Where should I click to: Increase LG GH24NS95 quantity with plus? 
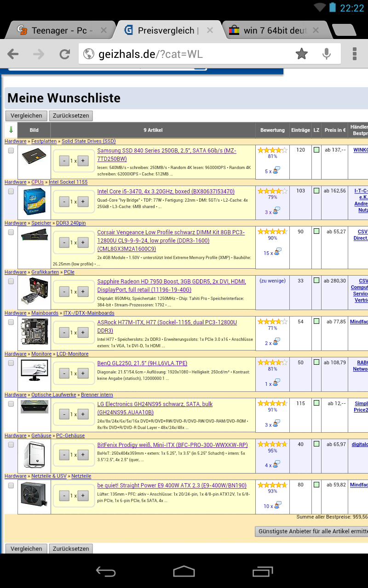point(83,414)
